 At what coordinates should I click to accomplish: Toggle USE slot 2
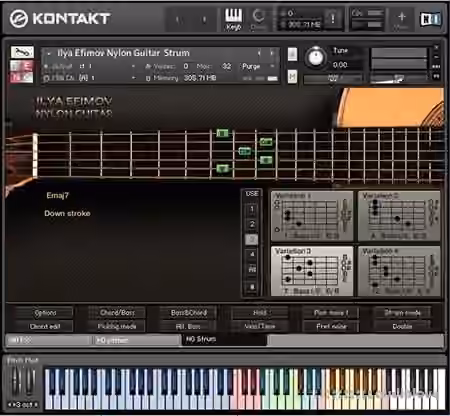(x=252, y=224)
